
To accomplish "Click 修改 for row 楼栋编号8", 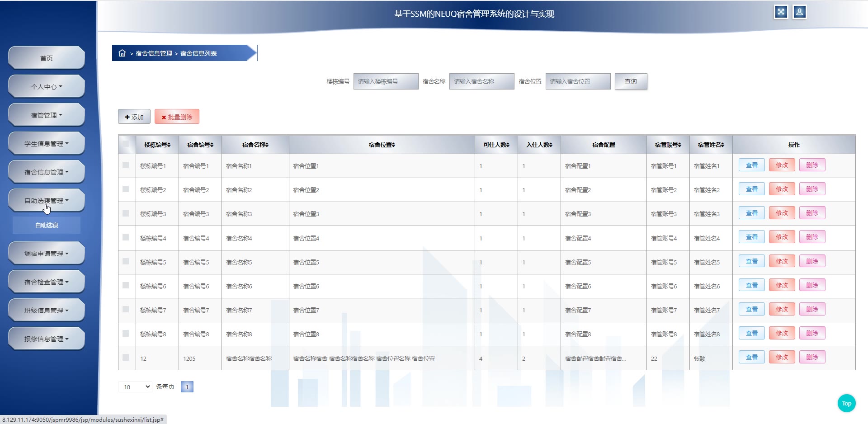I will [782, 333].
